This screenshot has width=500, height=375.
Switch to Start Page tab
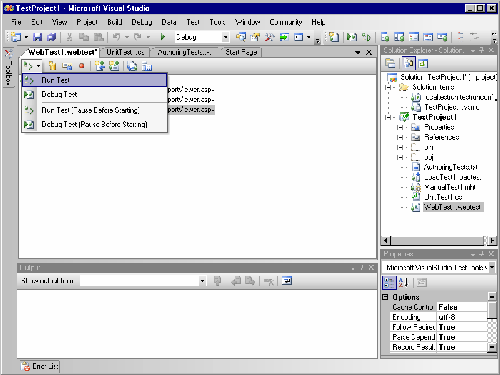point(241,52)
